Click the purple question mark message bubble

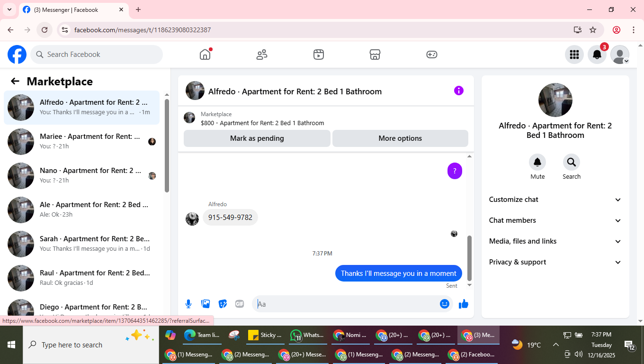[455, 171]
